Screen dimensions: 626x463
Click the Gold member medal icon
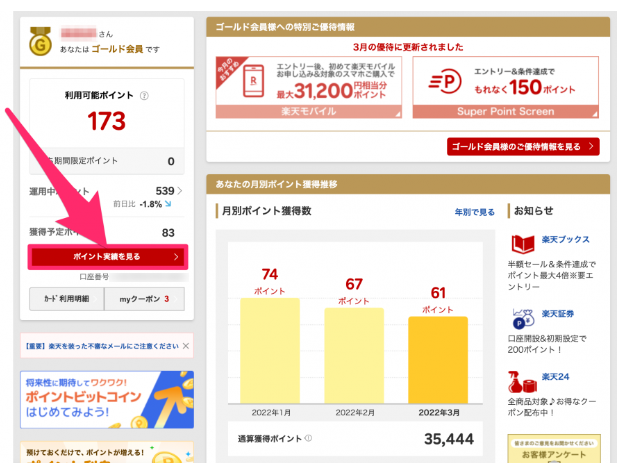click(x=40, y=42)
